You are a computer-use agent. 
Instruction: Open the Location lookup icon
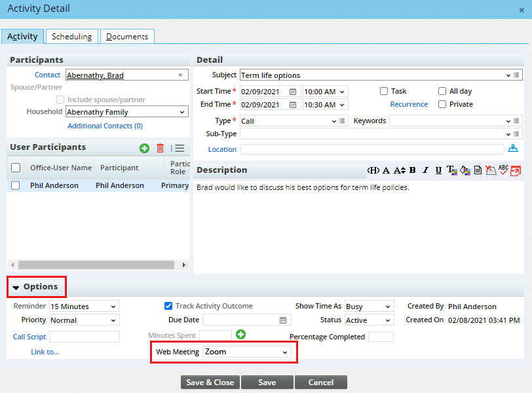(x=513, y=148)
